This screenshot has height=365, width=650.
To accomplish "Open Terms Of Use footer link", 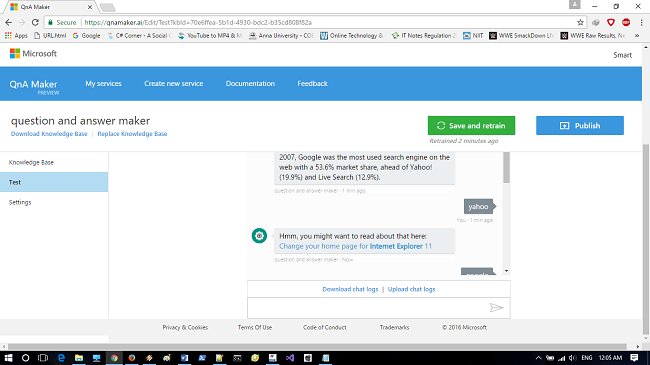I will coord(255,327).
